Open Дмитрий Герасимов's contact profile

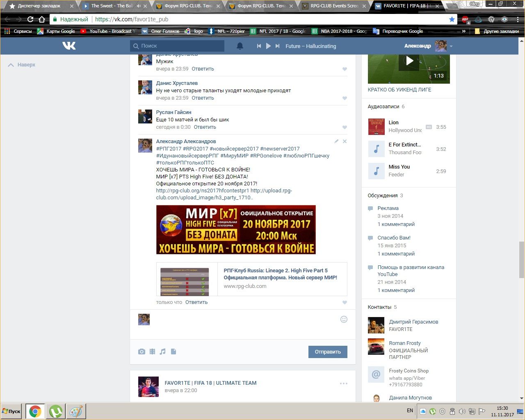click(x=413, y=322)
